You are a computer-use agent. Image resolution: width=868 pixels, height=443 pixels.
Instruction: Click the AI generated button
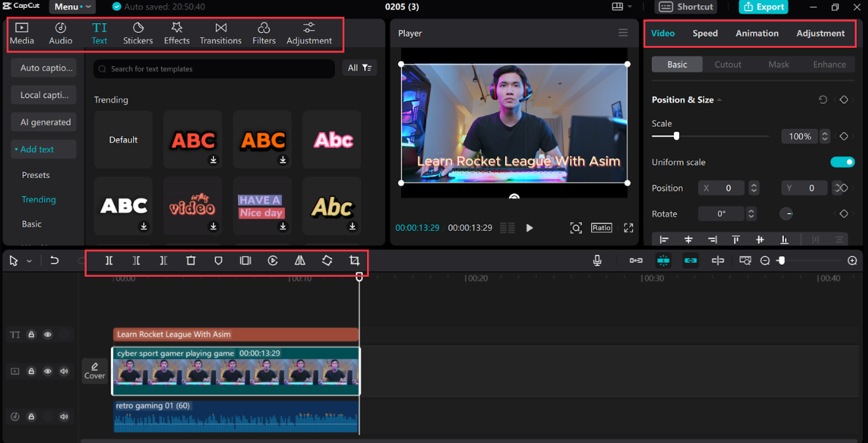coord(43,122)
